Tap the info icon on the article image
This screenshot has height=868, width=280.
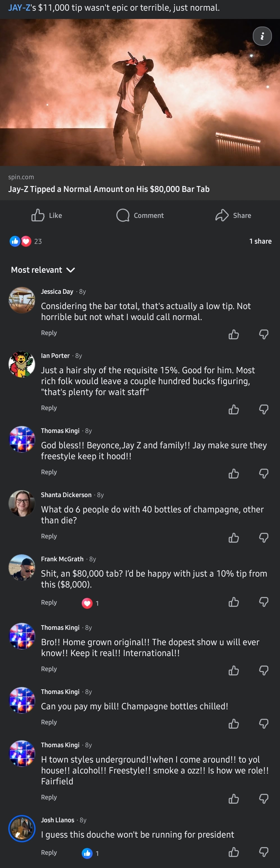[x=262, y=36]
